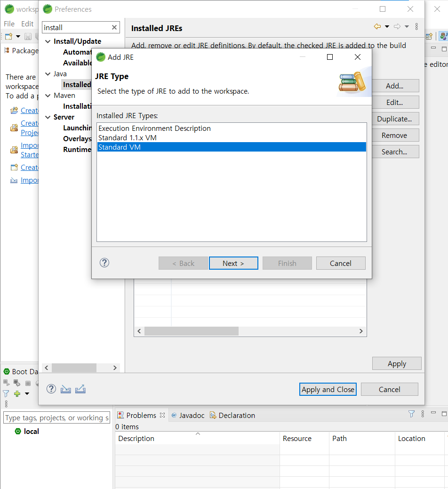448x489 pixels.
Task: Open the back history dropdown arrow
Action: 387,26
